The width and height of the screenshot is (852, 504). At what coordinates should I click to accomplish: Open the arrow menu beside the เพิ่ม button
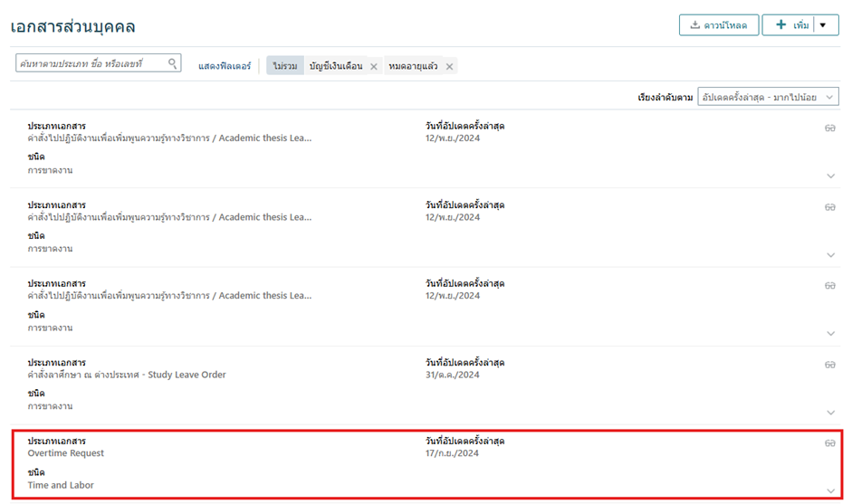coord(823,25)
